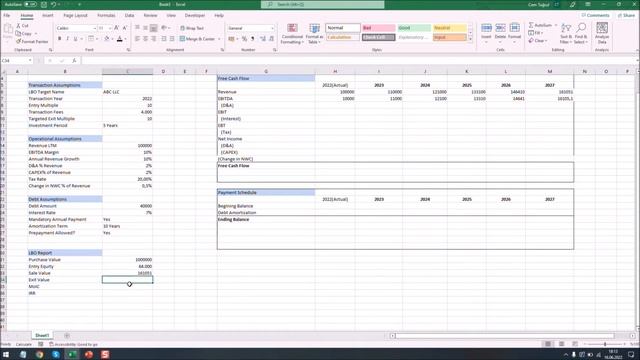Select Top Align icon
The image size is (640, 360).
137,28
